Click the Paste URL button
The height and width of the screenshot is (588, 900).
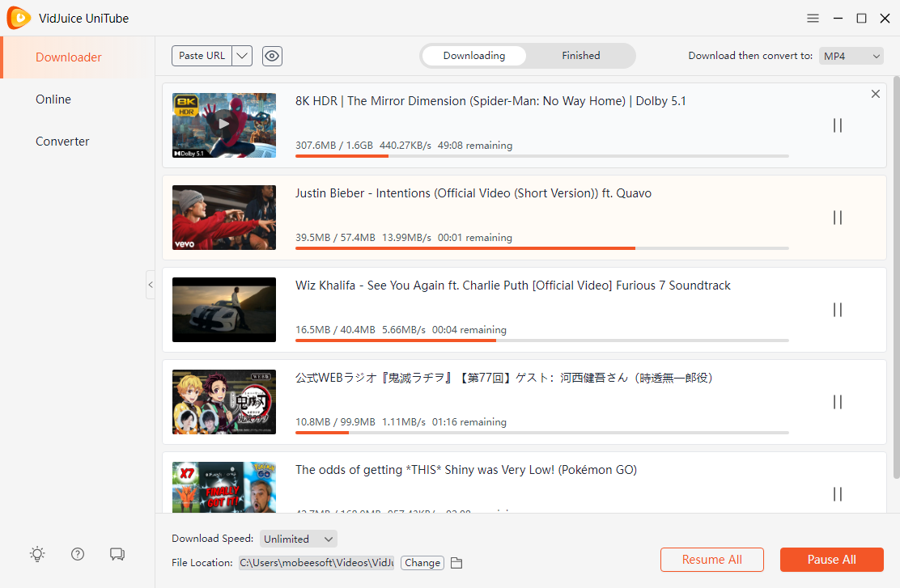coord(202,57)
